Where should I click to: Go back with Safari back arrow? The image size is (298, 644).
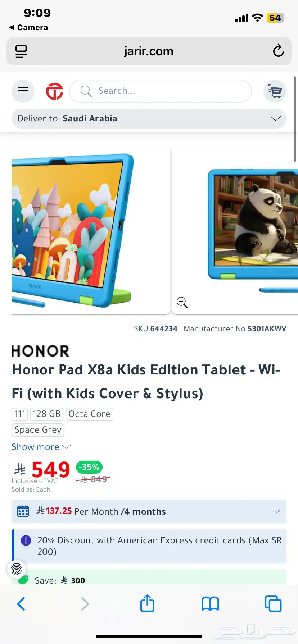click(x=21, y=604)
